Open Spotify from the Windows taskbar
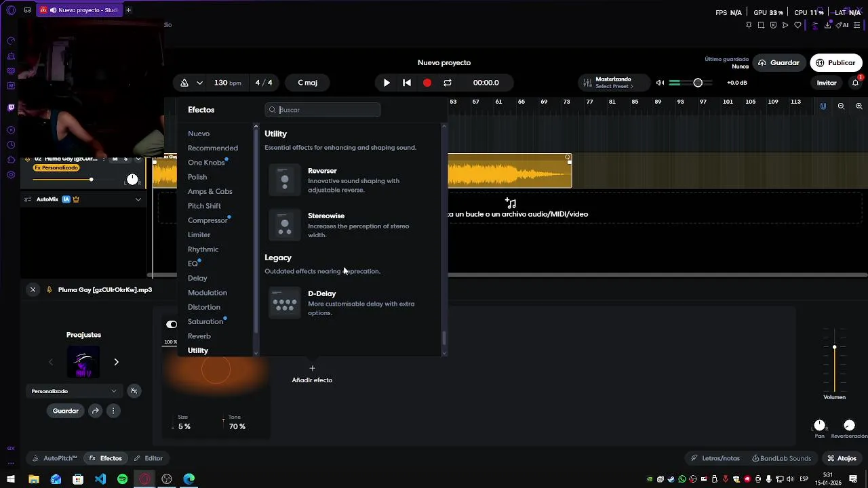The height and width of the screenshot is (488, 868). coord(123,479)
